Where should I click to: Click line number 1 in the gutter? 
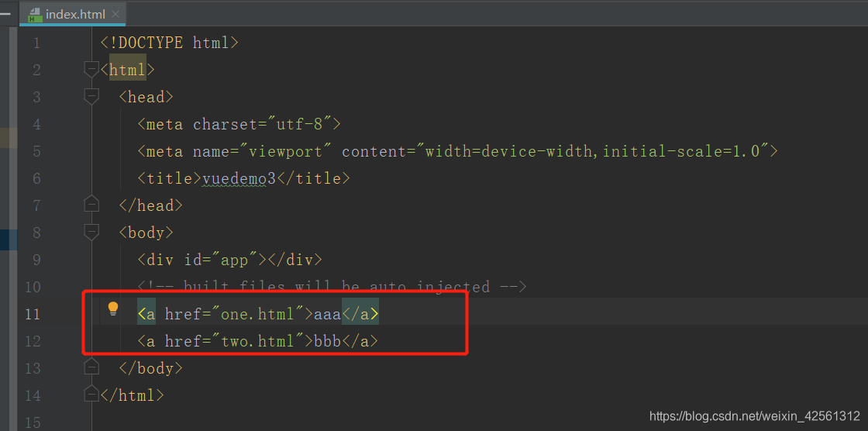point(36,43)
